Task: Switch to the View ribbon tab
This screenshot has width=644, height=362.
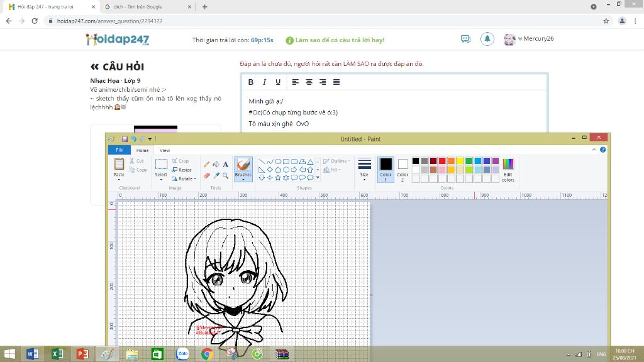Action: (x=165, y=150)
